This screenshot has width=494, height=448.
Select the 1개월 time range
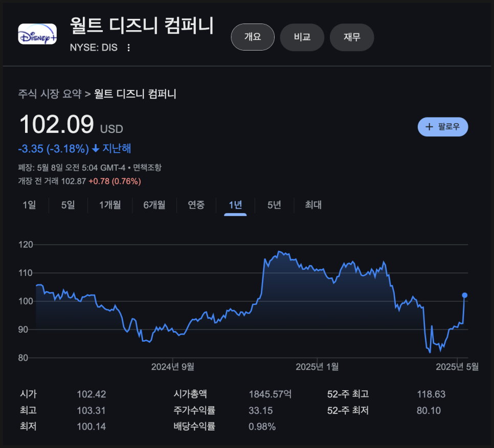(110, 205)
